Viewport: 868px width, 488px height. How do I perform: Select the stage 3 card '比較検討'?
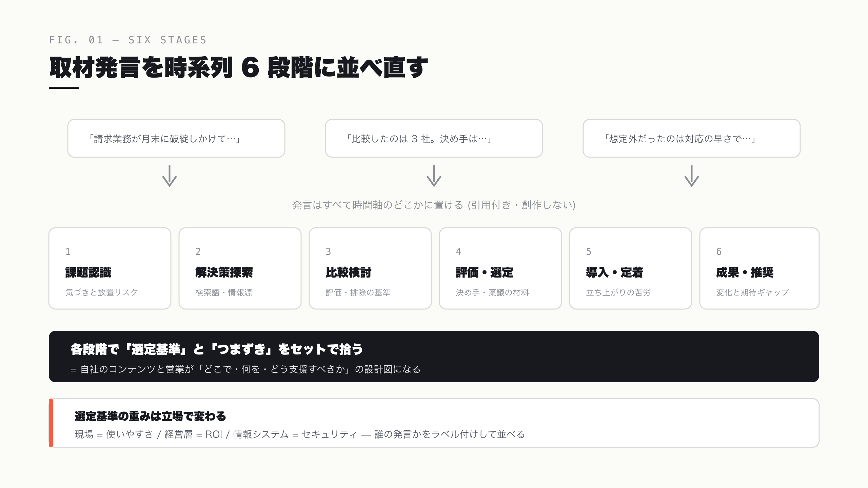[370, 268]
